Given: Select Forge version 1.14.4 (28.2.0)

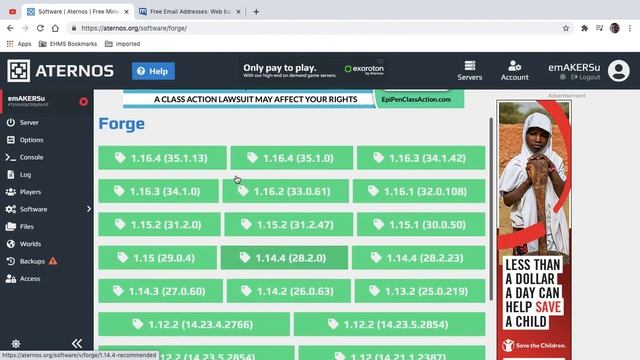Looking at the screenshot, I should coord(284,258).
